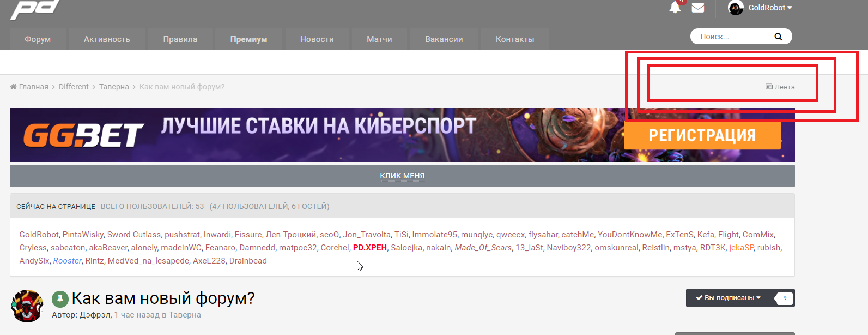Viewport: 868px width, 335px height.
Task: Open user Sword Cutlass profile
Action: tap(134, 235)
